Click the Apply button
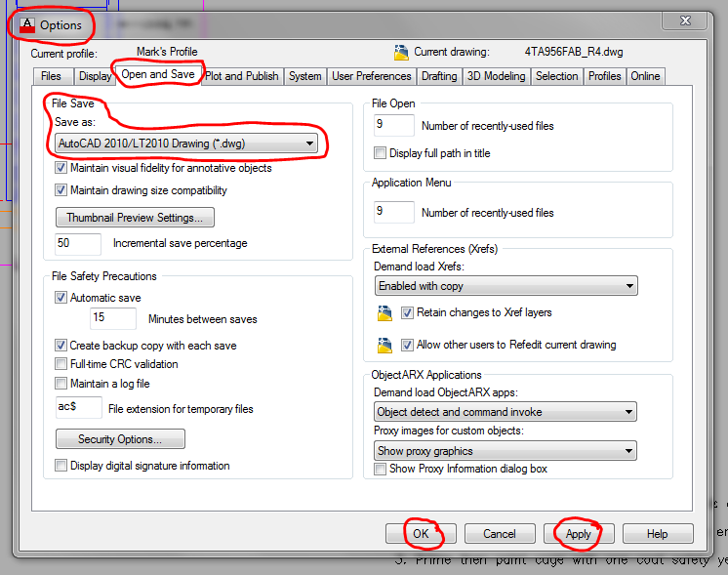728x575 pixels. [579, 534]
